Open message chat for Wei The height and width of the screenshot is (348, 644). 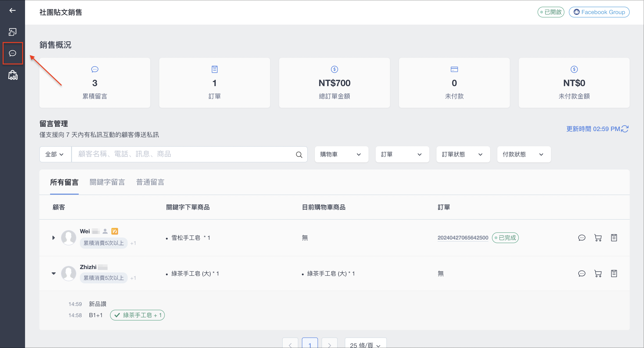pyautogui.click(x=581, y=238)
